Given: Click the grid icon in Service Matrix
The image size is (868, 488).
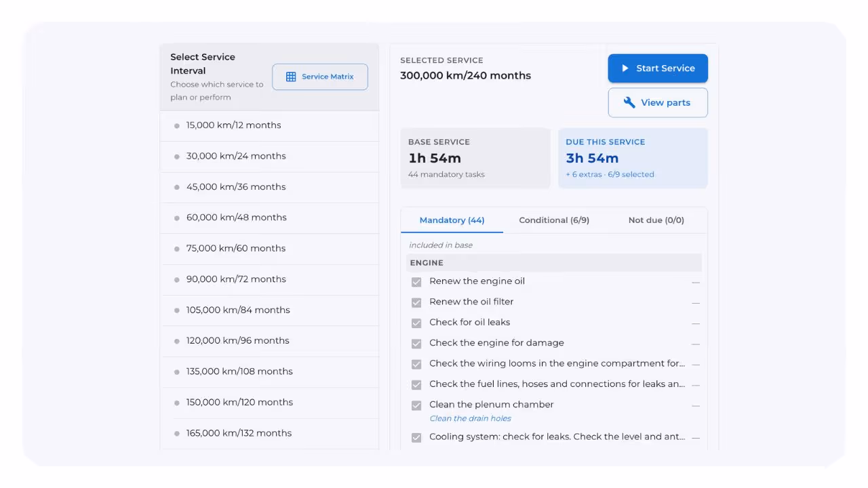Looking at the screenshot, I should pos(291,77).
